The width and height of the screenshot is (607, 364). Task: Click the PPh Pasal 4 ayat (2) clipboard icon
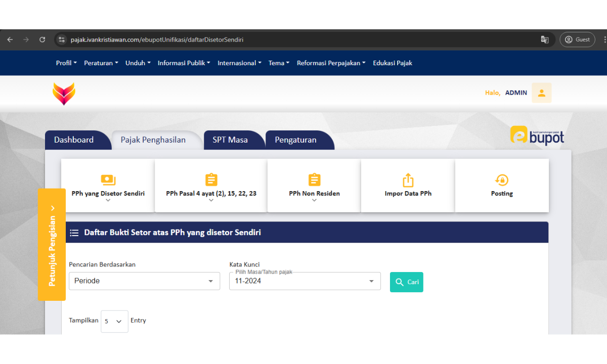(211, 180)
